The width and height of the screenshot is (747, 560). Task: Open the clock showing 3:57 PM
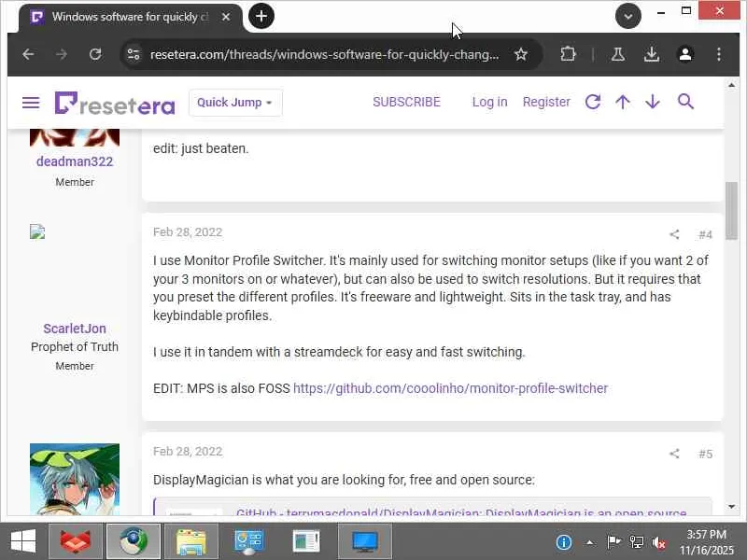(707, 542)
